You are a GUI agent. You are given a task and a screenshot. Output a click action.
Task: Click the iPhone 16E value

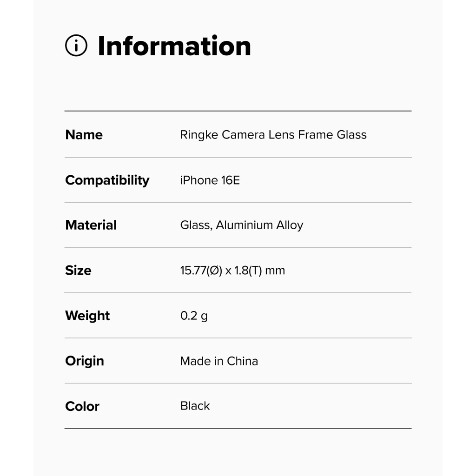click(210, 180)
